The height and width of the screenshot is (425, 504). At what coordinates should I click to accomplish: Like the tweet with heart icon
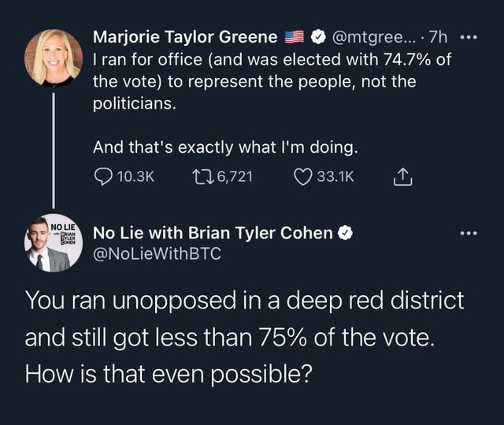click(302, 177)
